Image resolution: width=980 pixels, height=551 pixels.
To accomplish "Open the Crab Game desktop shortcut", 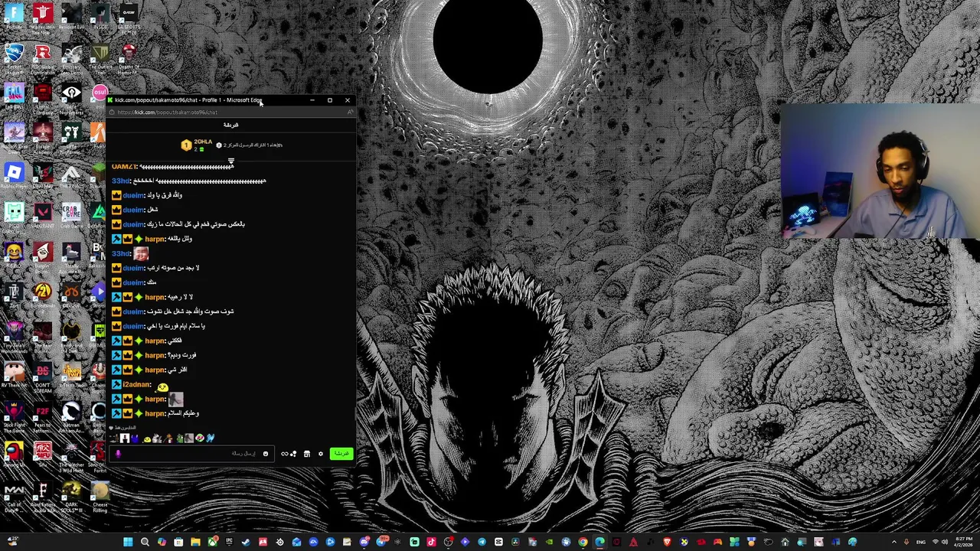I will point(71,214).
